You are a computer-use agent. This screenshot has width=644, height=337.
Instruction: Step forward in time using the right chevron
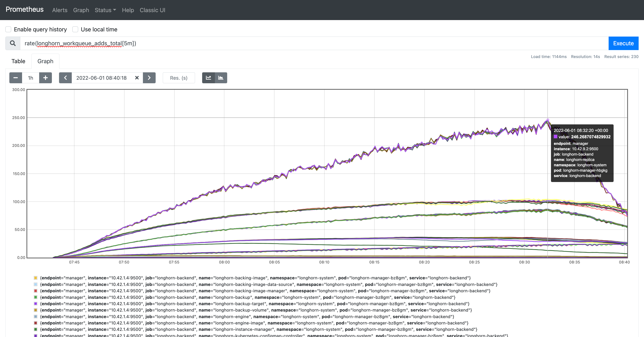[149, 78]
